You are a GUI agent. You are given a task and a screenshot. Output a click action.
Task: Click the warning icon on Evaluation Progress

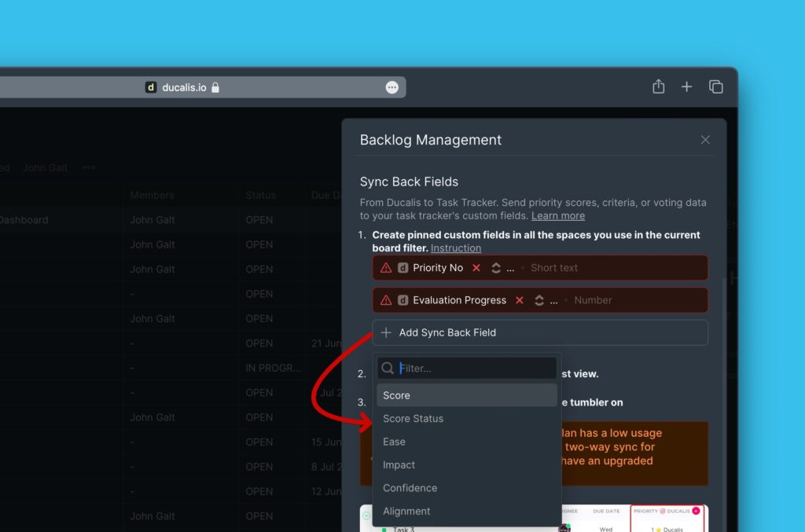386,300
